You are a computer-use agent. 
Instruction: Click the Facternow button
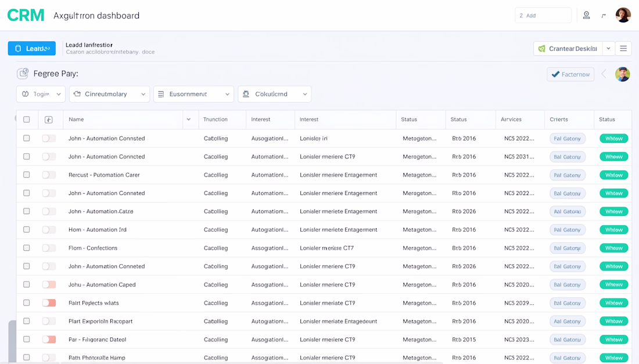click(x=570, y=74)
